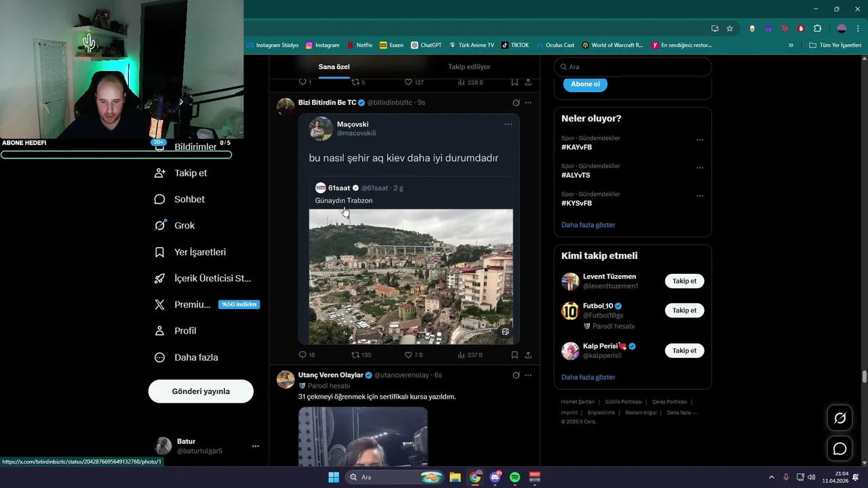Edit image with Grok icon on photo
The width and height of the screenshot is (868, 488).
[x=505, y=332]
